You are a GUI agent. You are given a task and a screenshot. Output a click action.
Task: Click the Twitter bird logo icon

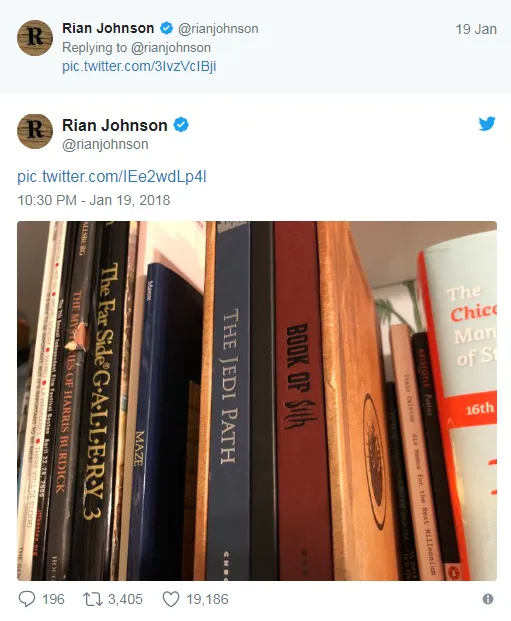click(487, 124)
